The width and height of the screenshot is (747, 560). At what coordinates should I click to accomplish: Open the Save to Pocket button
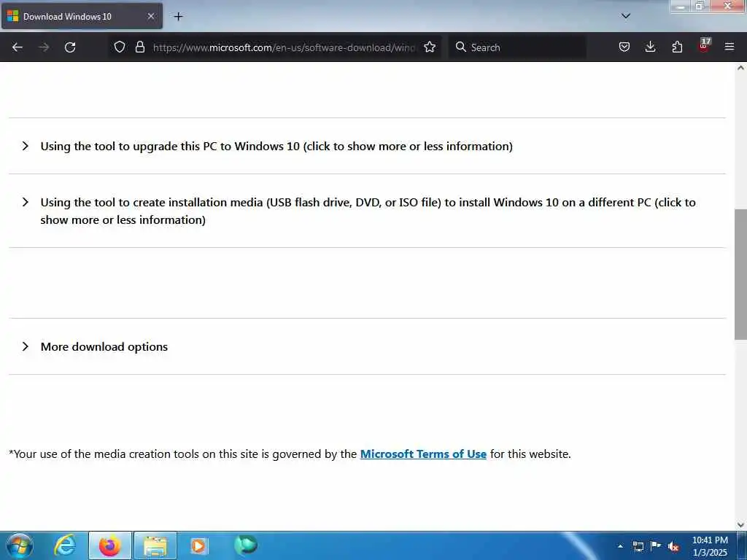tap(624, 47)
